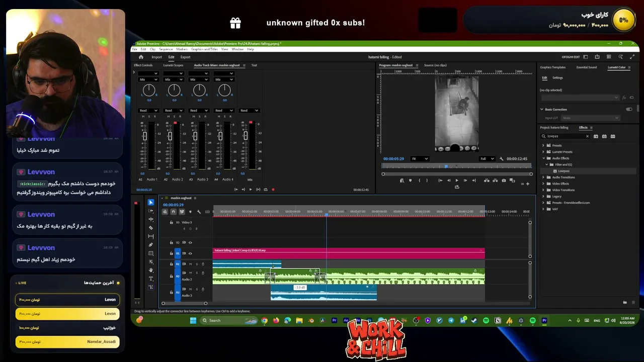Enable voice-over record on A1 track
The height and width of the screenshot is (362, 644).
203,264
